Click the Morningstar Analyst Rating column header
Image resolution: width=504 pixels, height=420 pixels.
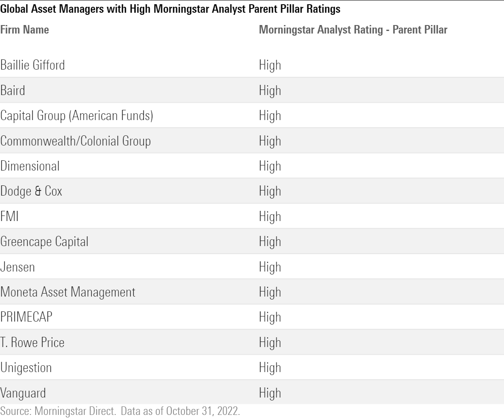click(353, 30)
